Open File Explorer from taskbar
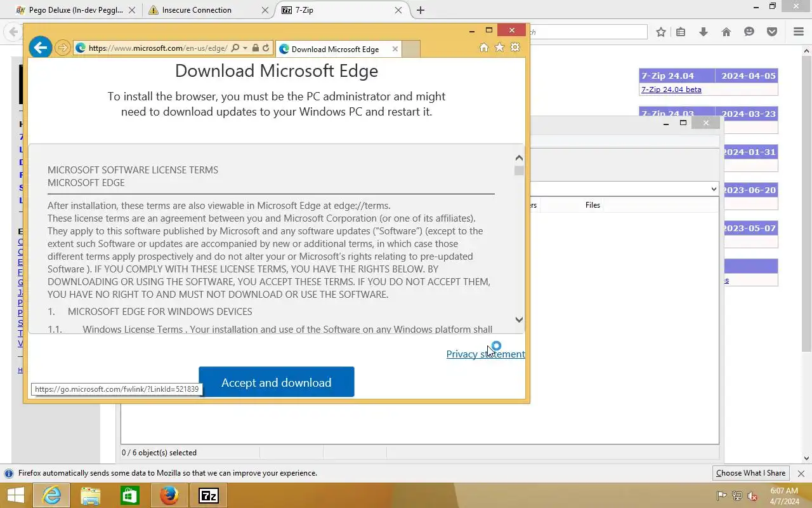The width and height of the screenshot is (812, 508). (x=91, y=495)
